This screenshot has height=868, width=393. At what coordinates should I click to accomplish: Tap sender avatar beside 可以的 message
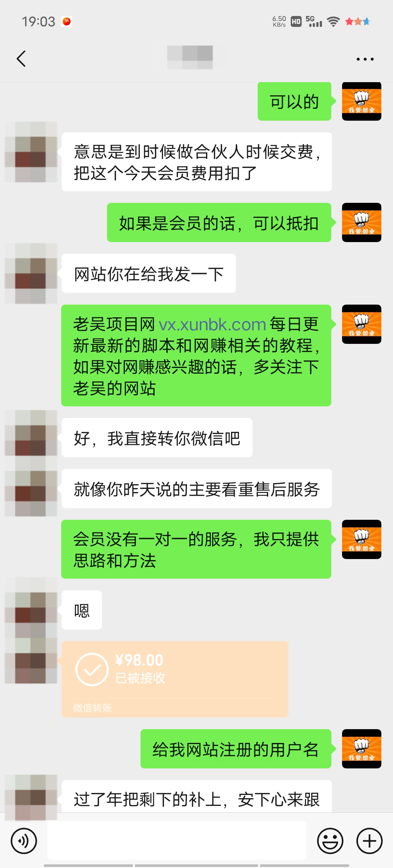(x=362, y=101)
